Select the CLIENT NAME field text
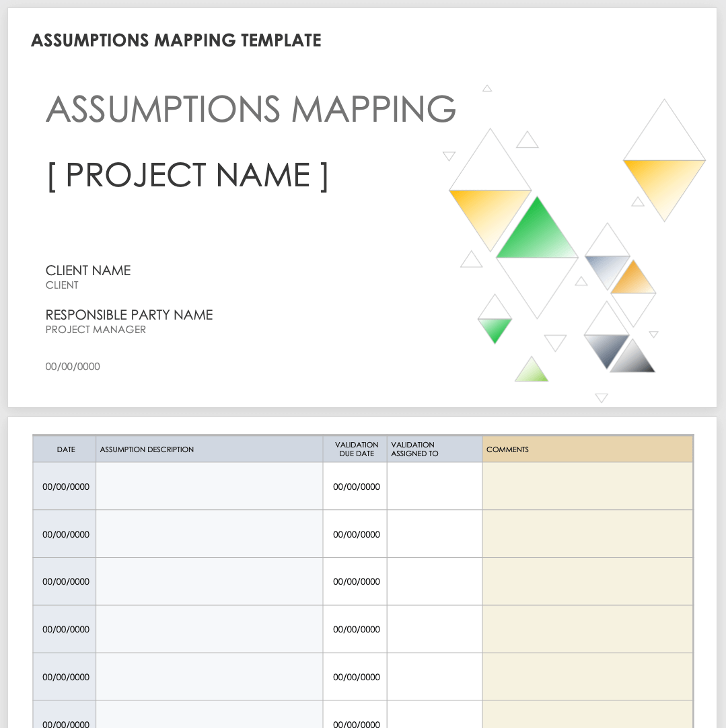Viewport: 726px width, 728px height. (x=88, y=270)
